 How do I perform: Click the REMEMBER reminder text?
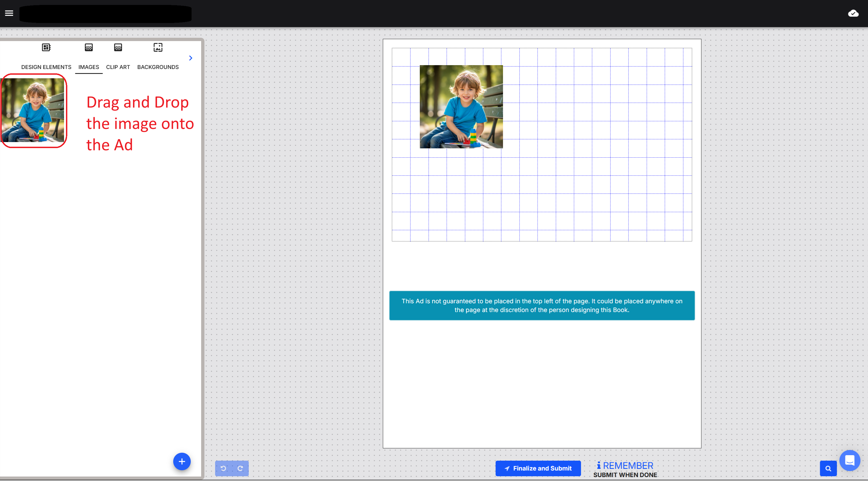click(x=628, y=466)
